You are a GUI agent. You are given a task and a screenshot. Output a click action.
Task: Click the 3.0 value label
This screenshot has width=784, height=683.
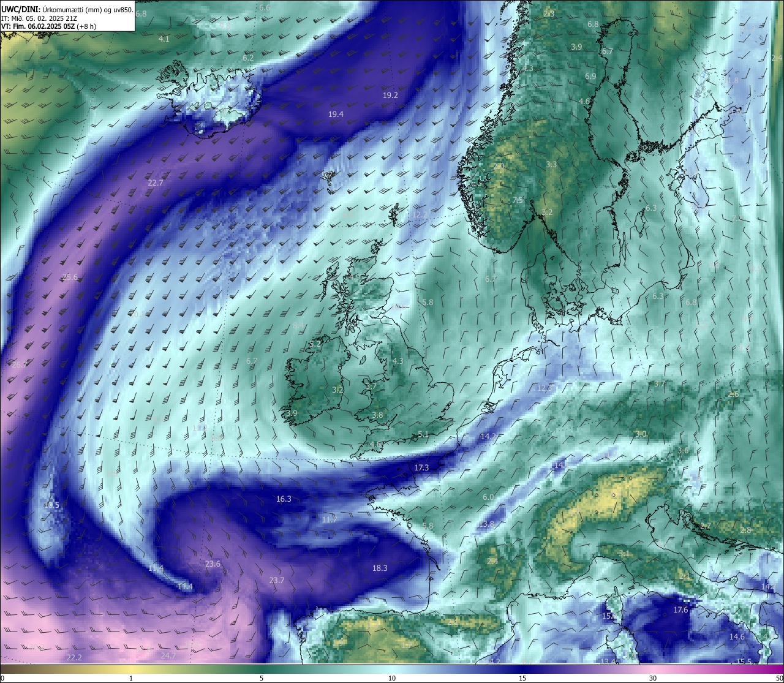[x=641, y=434]
